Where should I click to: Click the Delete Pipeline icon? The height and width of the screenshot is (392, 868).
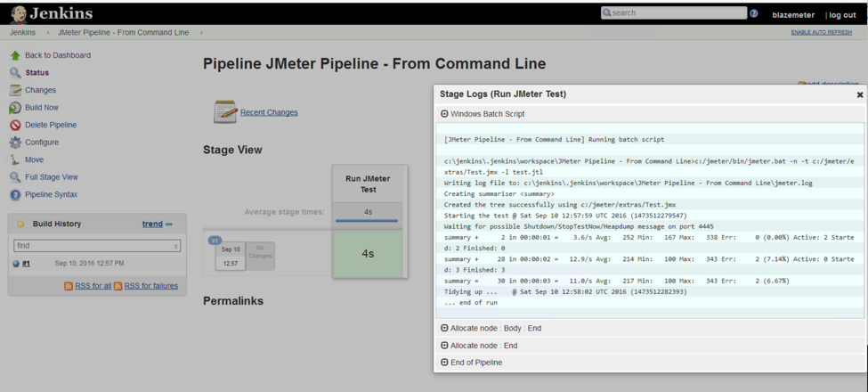coord(15,125)
